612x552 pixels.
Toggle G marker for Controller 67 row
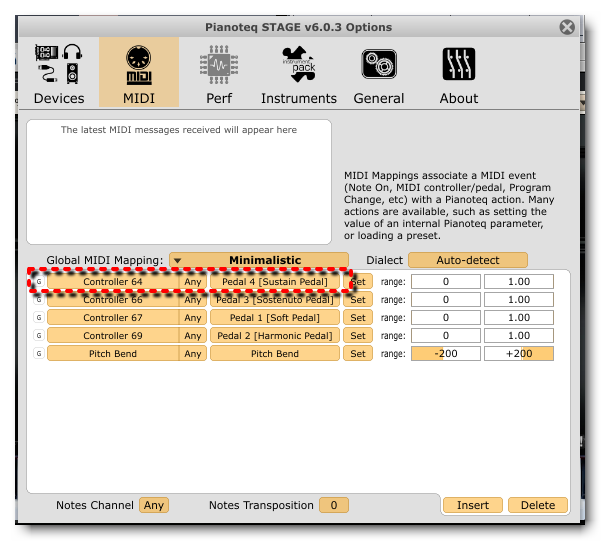click(x=39, y=317)
